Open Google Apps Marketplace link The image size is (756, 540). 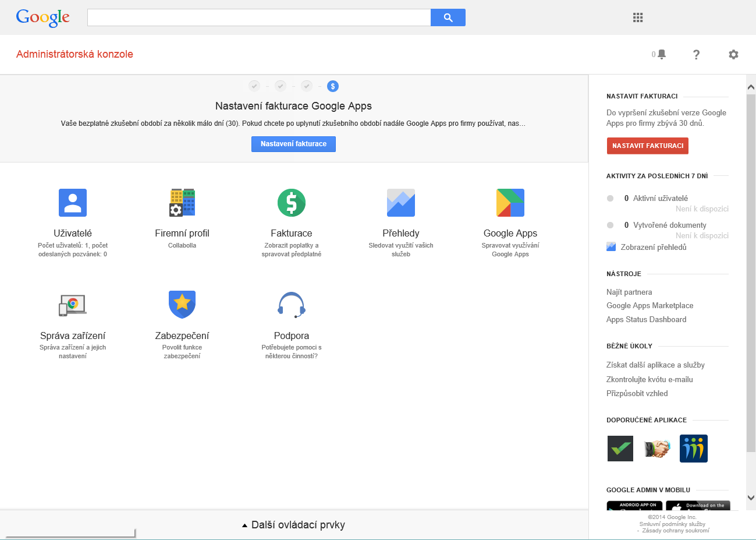[x=649, y=305]
